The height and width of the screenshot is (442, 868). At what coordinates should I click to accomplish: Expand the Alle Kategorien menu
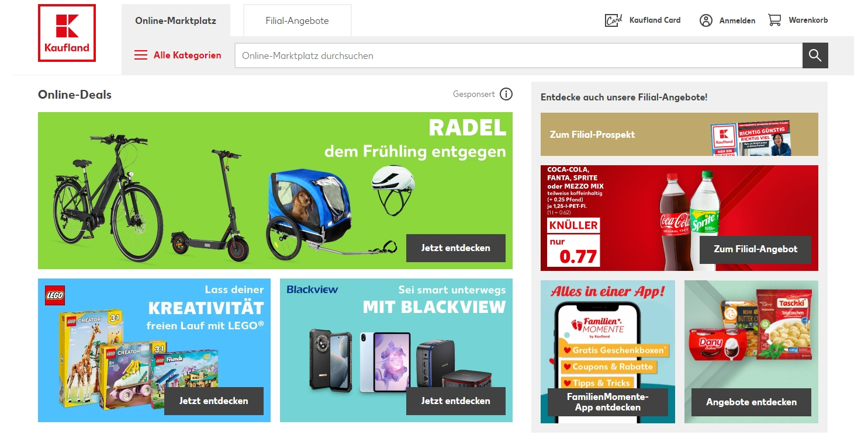178,55
